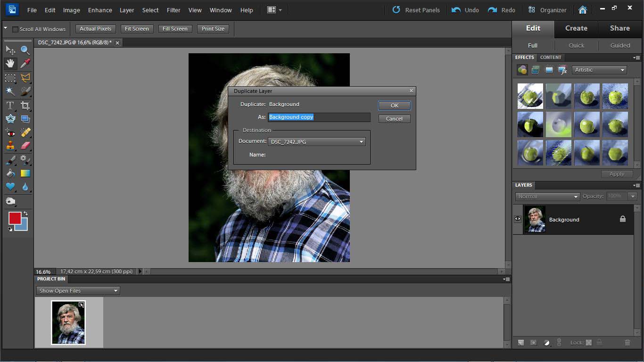Swap foreground and background colors
This screenshot has height=362, width=644.
click(25, 214)
